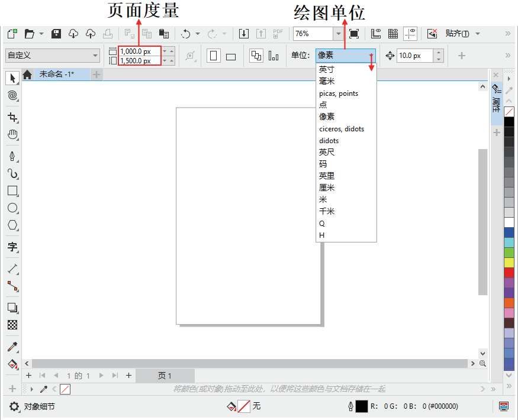
Task: Select the Ellipse tool
Action: pos(12,208)
